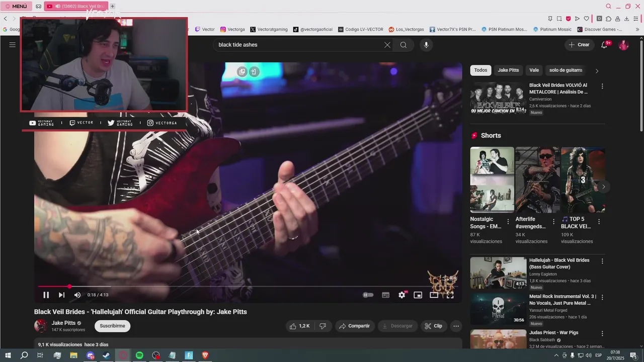Open video player settings gear
The image size is (644, 362).
pyautogui.click(x=401, y=295)
